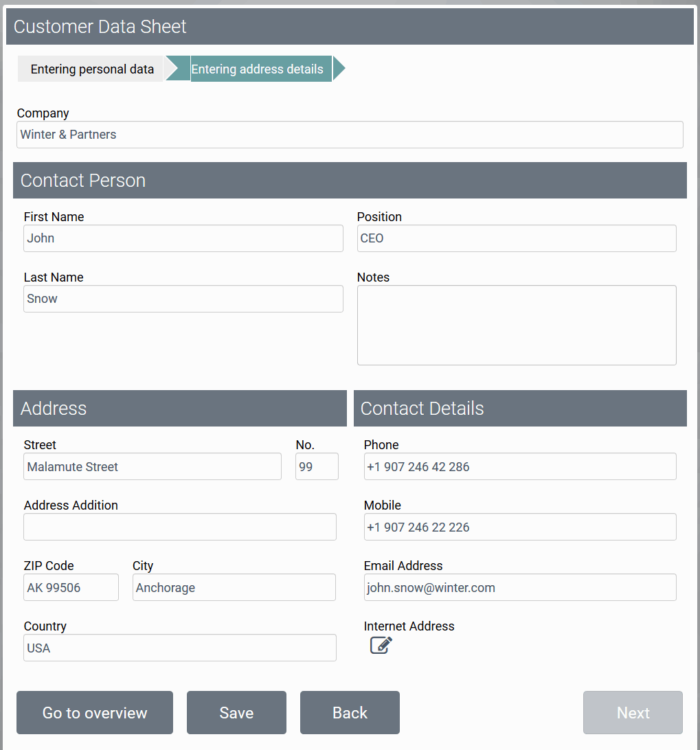Select the Entering address details step
This screenshot has height=750, width=700.
coord(257,69)
